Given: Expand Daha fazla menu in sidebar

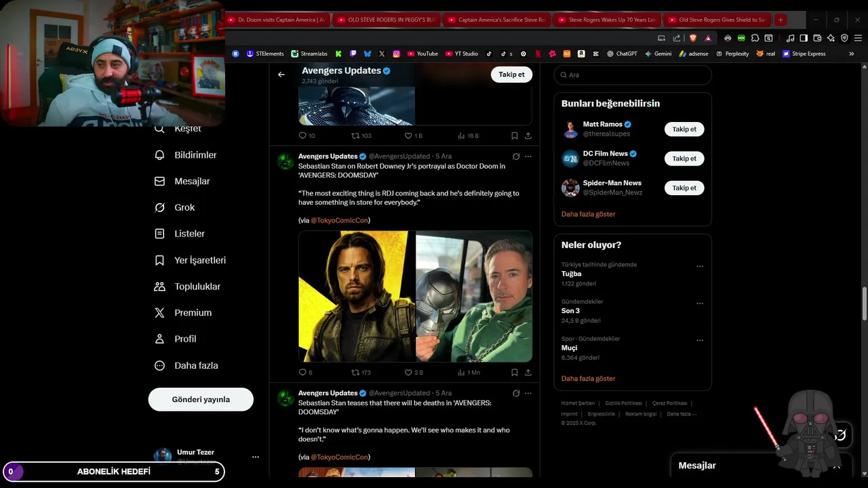Looking at the screenshot, I should coord(186,365).
